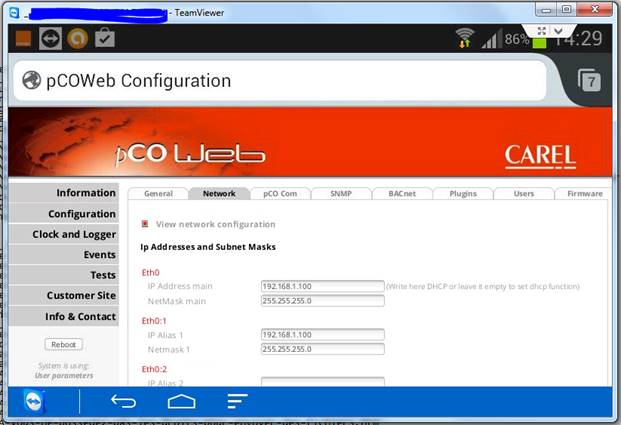Switch to the Plugins tab
Screen dimensions: 621x425
pos(463,194)
